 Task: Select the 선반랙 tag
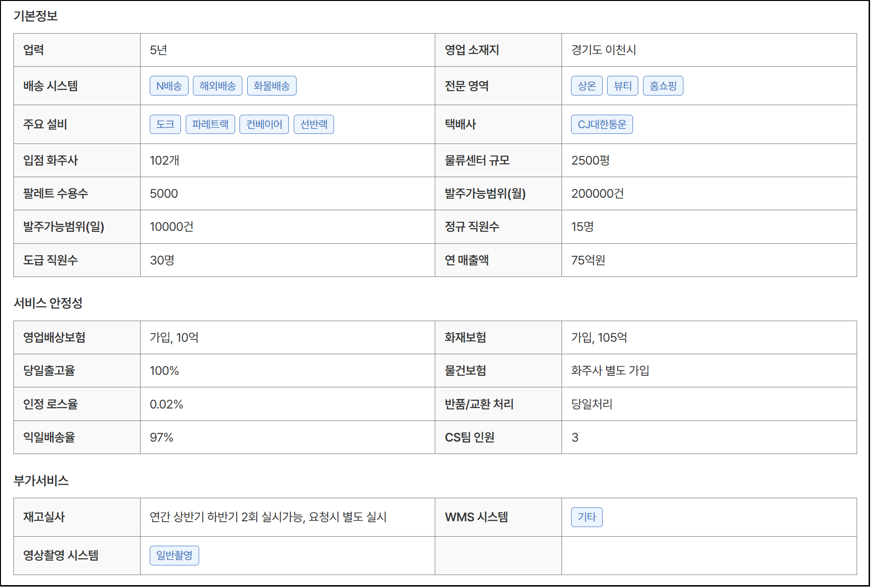click(313, 124)
